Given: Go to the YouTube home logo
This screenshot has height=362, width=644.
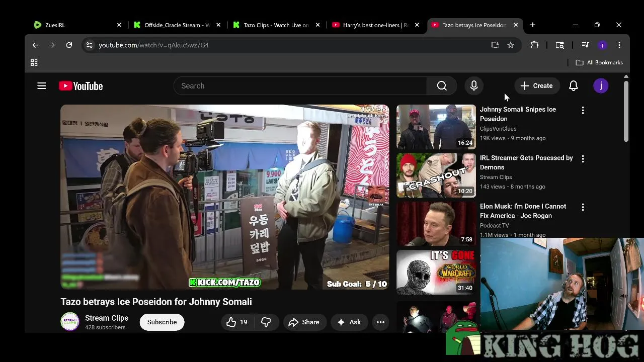Looking at the screenshot, I should (x=81, y=86).
